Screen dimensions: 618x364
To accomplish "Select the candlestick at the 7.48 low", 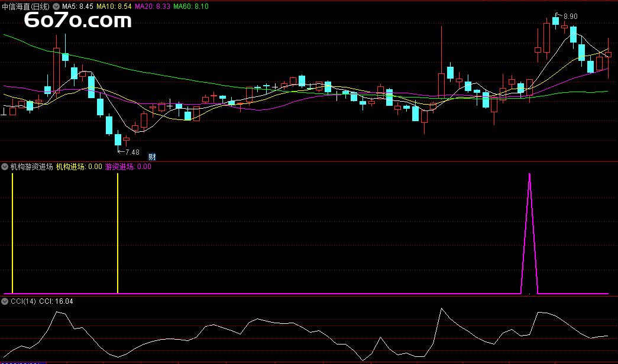I will tap(118, 140).
